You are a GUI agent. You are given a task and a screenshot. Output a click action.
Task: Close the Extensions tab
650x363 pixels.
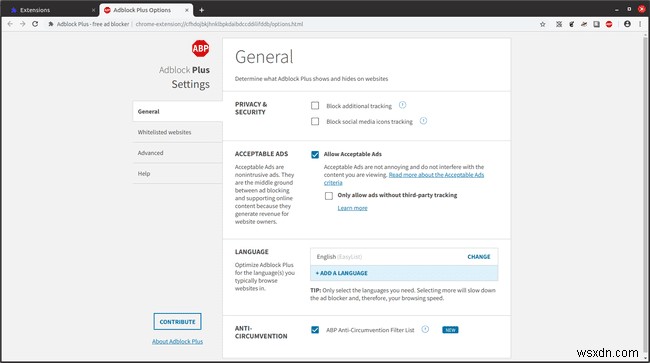(x=93, y=10)
